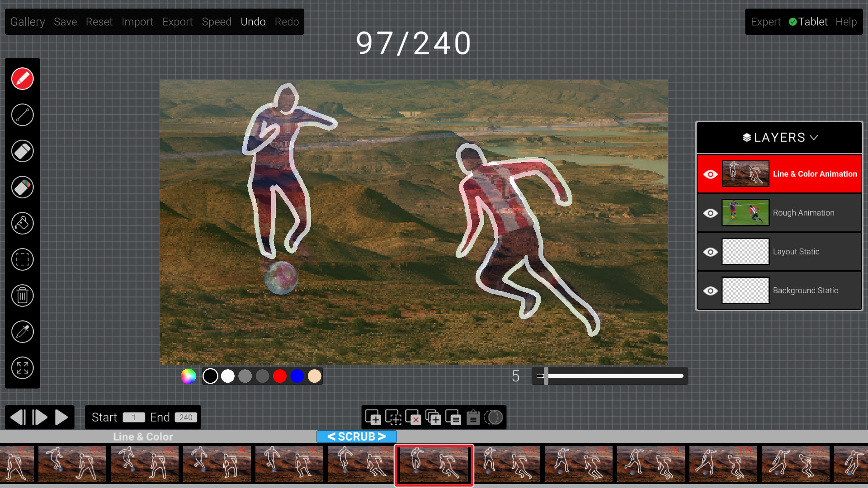Toggle onion skinning
Screen dimensions: 868x488
494,418
